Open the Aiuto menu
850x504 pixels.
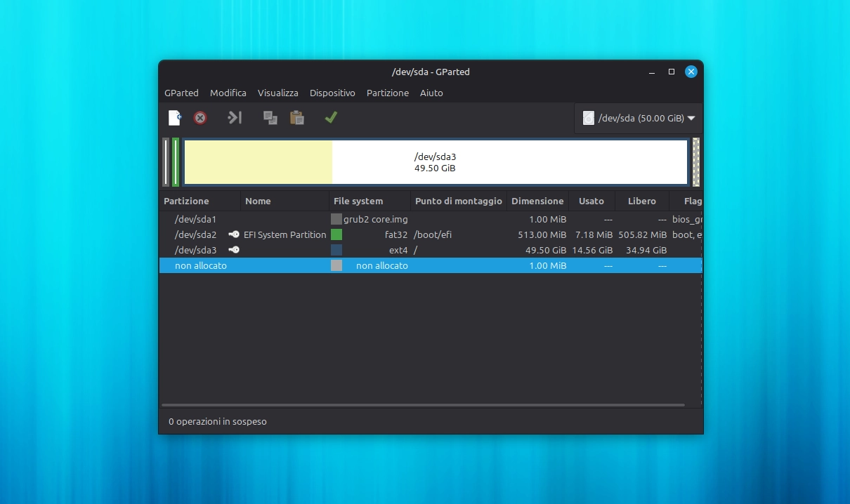click(431, 93)
